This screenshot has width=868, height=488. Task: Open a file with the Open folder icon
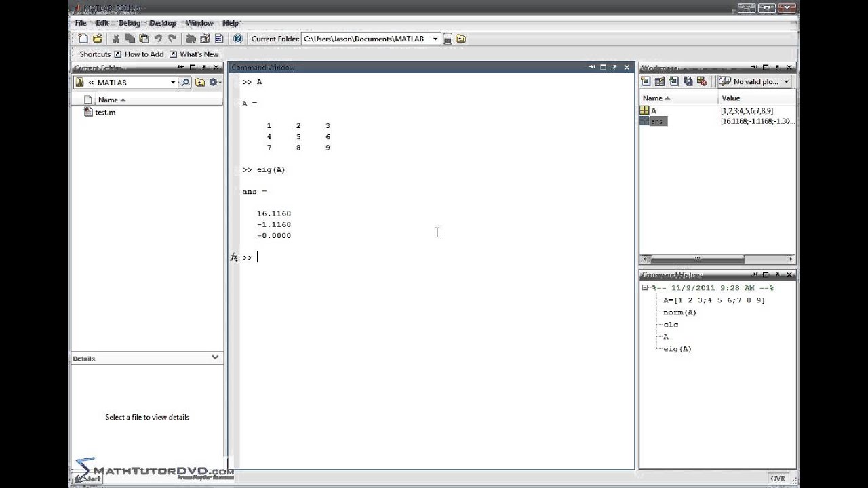point(98,39)
